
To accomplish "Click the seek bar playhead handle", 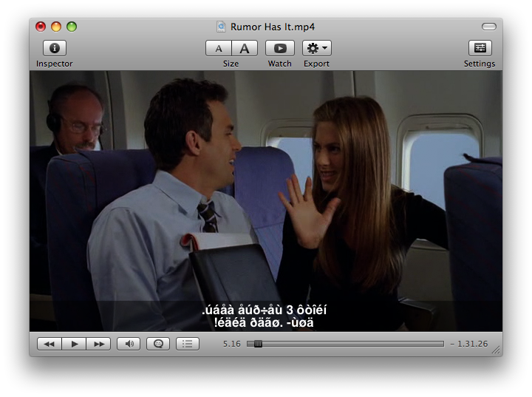I will (x=258, y=344).
